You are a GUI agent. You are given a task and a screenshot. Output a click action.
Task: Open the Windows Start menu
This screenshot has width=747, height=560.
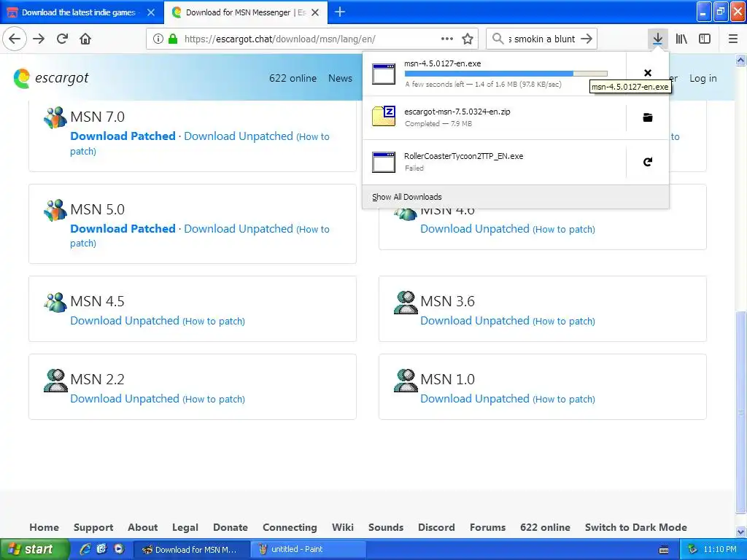[x=34, y=549]
